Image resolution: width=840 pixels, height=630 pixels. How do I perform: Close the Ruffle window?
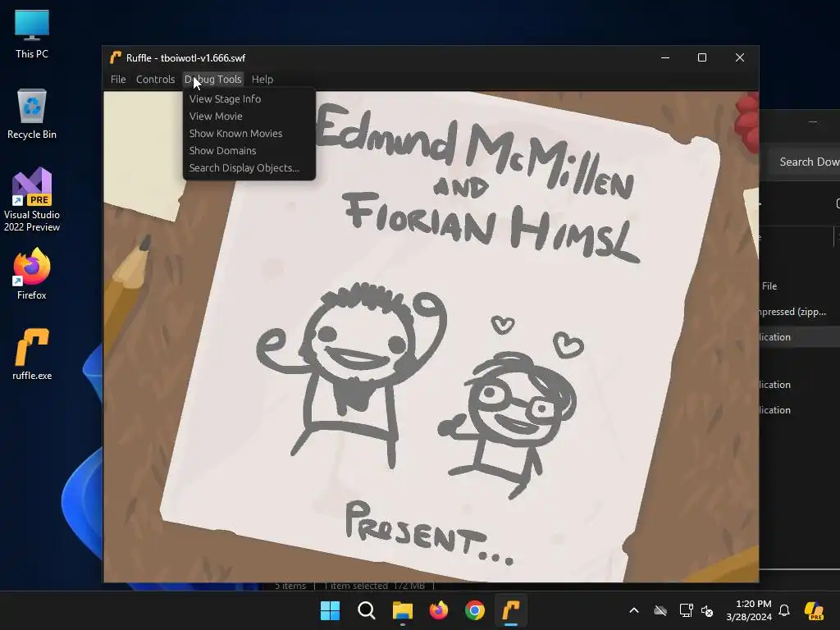pyautogui.click(x=740, y=57)
